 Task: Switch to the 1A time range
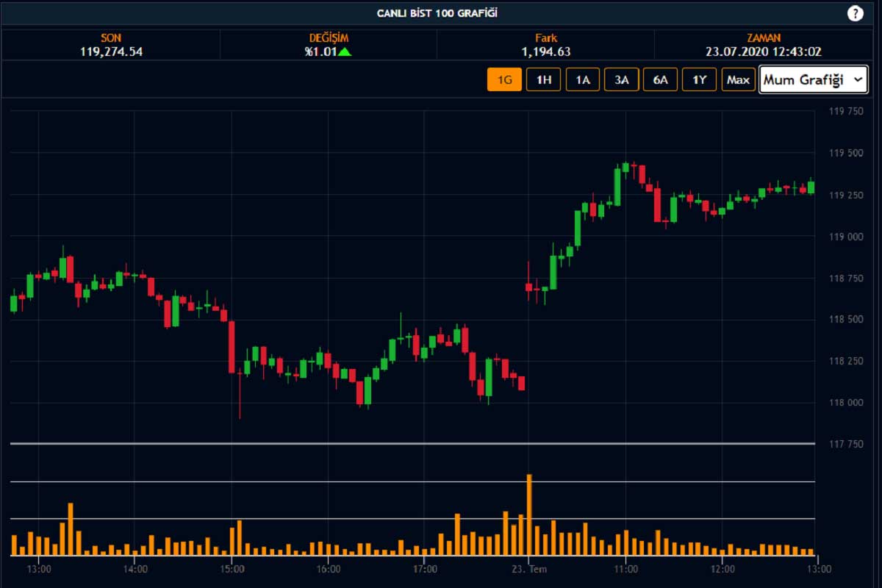(x=583, y=79)
